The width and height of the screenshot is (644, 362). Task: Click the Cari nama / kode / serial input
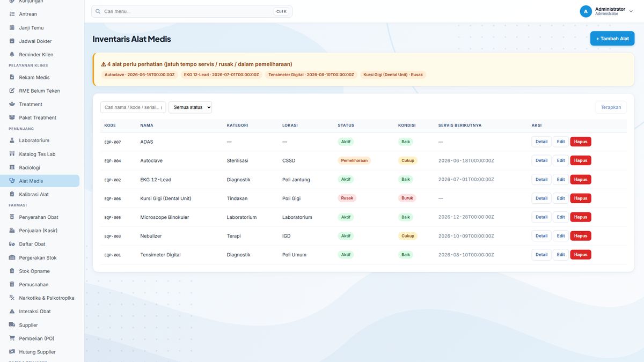point(133,107)
